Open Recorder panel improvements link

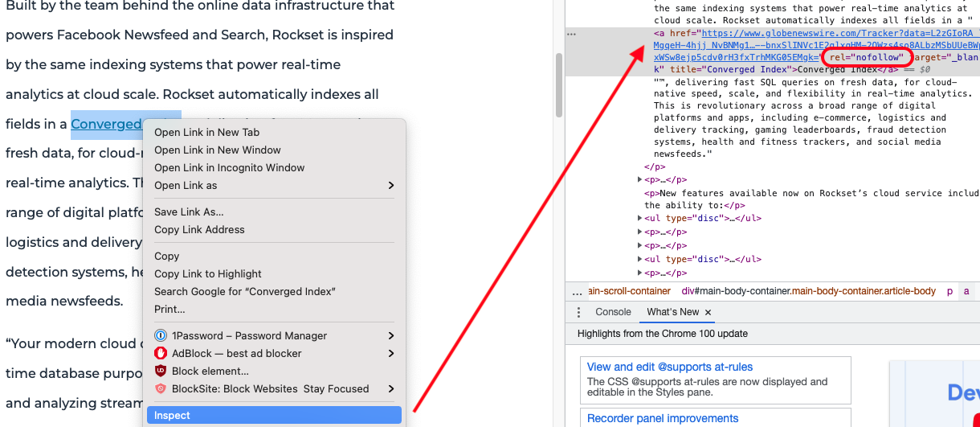[663, 418]
